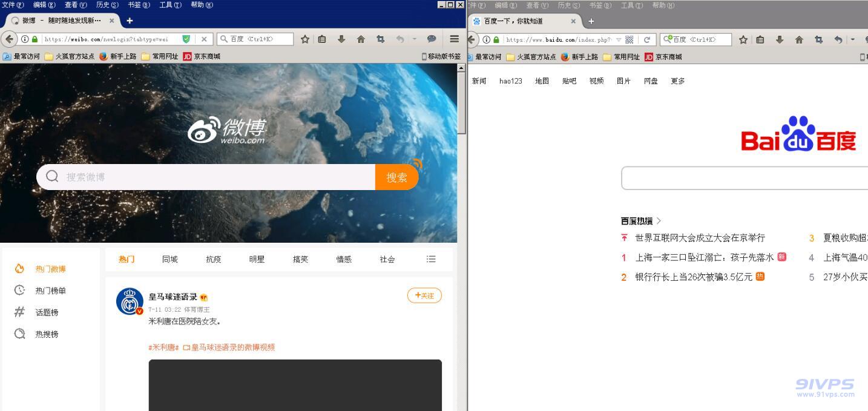The image size is (868, 411).
Task: Open the 历史 menu in Weibo window
Action: coord(107,5)
